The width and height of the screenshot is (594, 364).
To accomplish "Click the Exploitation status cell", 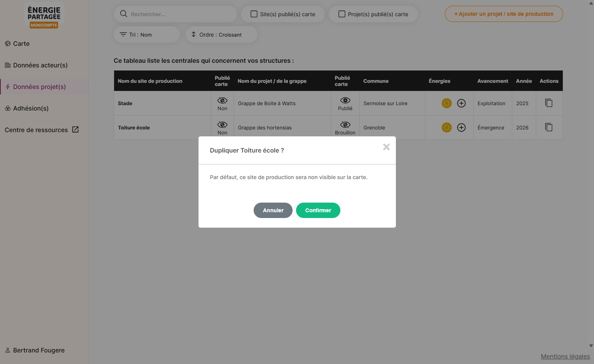I will [493, 103].
